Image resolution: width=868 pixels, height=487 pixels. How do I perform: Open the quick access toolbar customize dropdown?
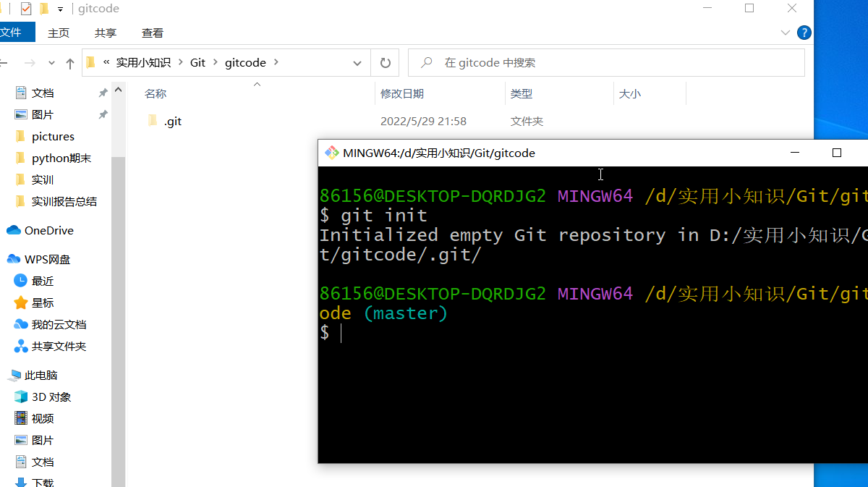[x=60, y=9]
